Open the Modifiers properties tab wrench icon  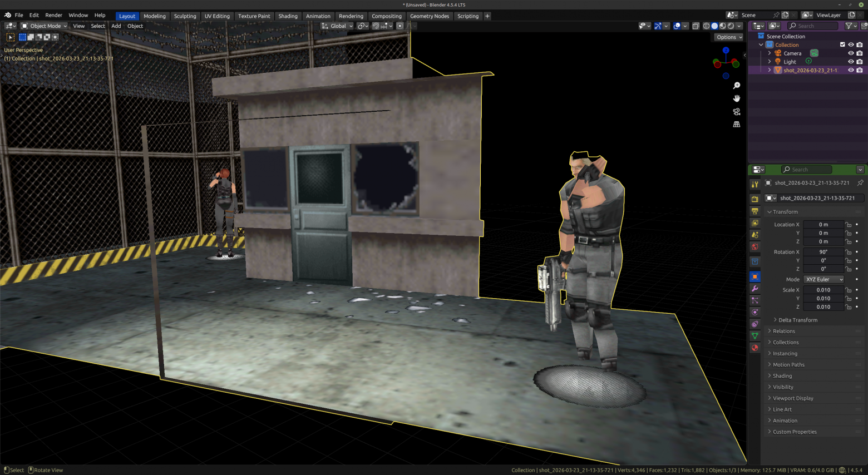point(755,288)
